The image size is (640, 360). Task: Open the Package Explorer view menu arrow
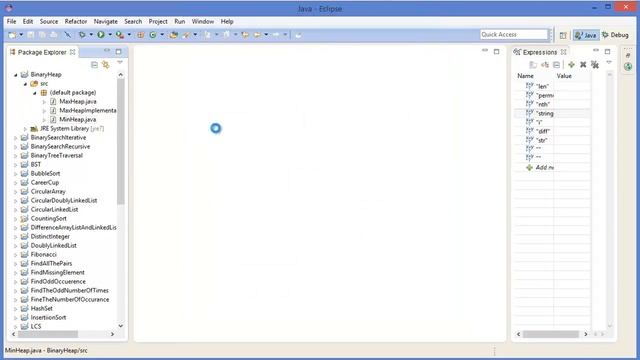click(120, 62)
